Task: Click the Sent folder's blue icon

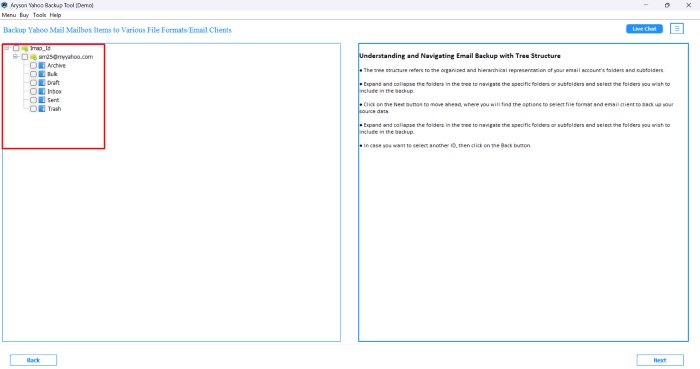Action: (x=42, y=100)
